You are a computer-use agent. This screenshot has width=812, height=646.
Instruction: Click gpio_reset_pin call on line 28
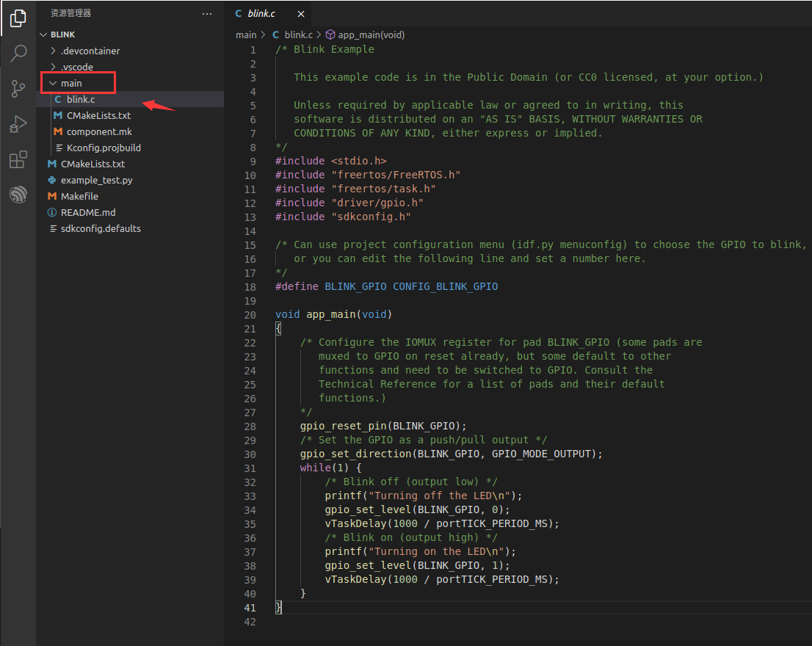[344, 426]
